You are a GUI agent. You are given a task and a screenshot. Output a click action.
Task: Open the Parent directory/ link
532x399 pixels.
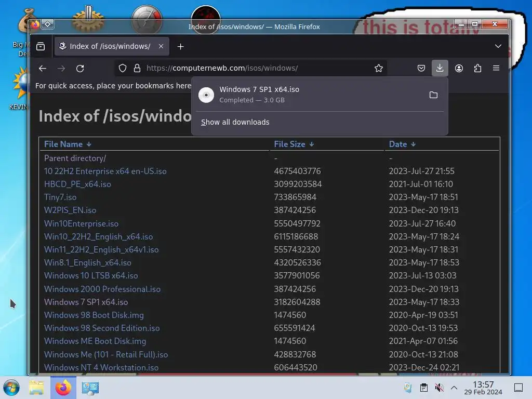(75, 158)
